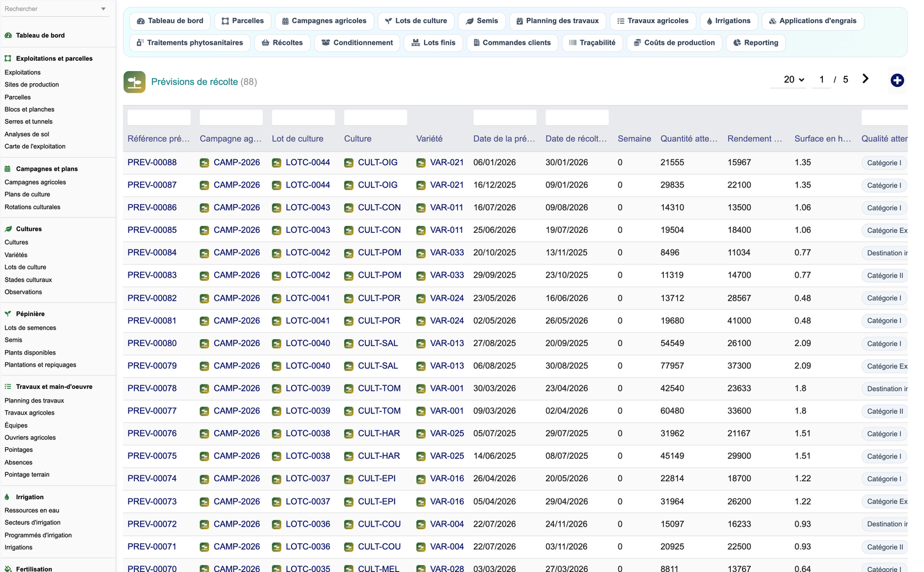Sort by the Semaine column header
The width and height of the screenshot is (924, 572).
tap(634, 139)
